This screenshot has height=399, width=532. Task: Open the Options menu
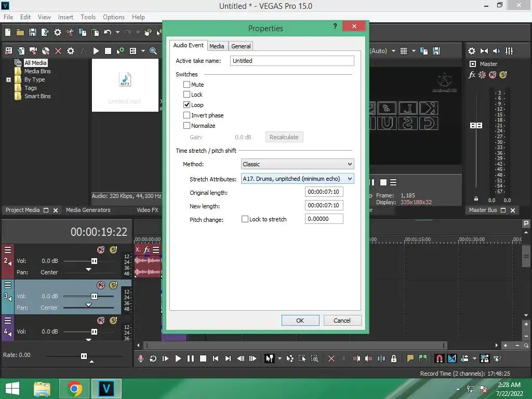tap(114, 17)
